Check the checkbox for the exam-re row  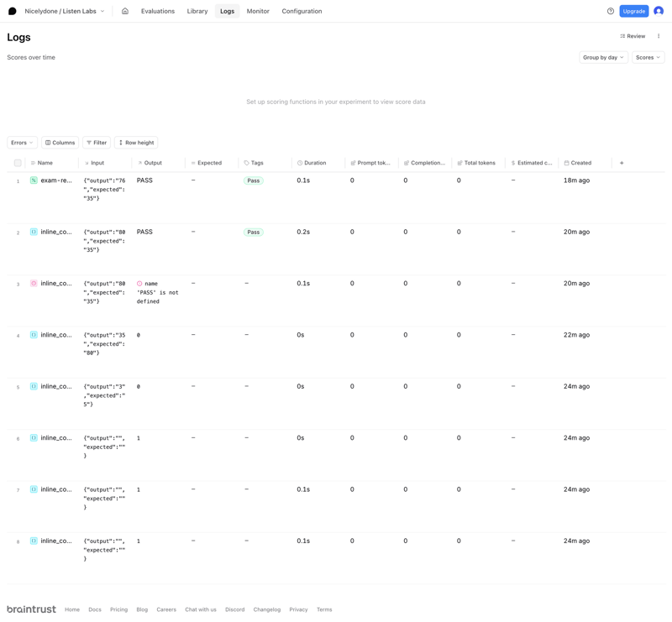(17, 180)
